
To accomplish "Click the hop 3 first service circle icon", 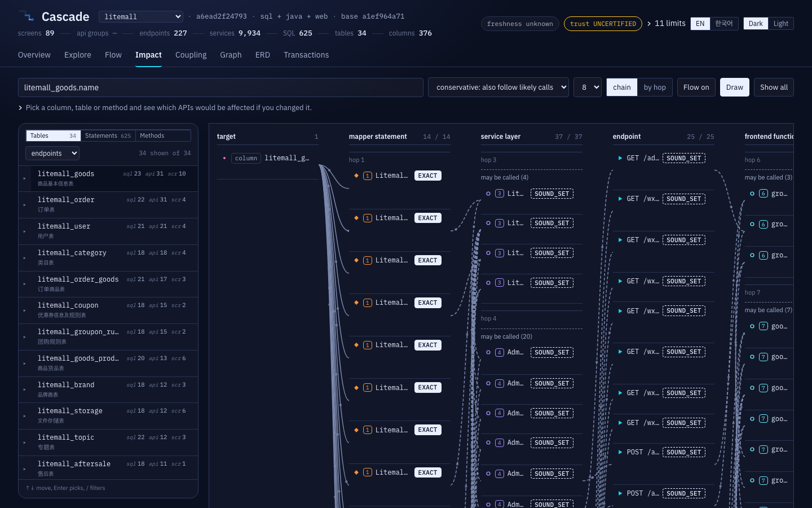I will pyautogui.click(x=488, y=194).
